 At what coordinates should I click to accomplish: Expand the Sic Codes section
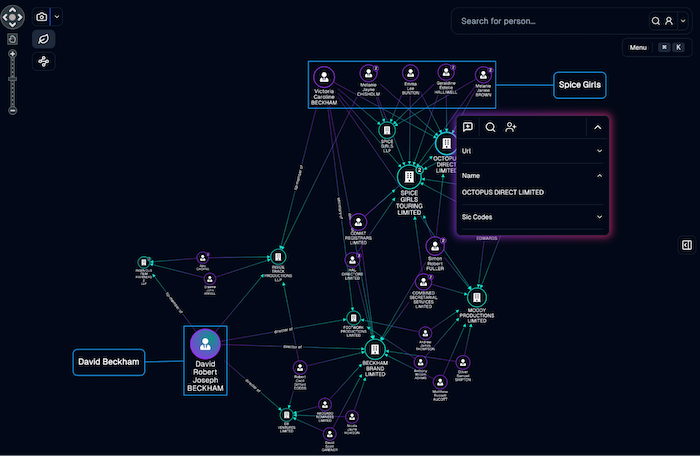532,217
